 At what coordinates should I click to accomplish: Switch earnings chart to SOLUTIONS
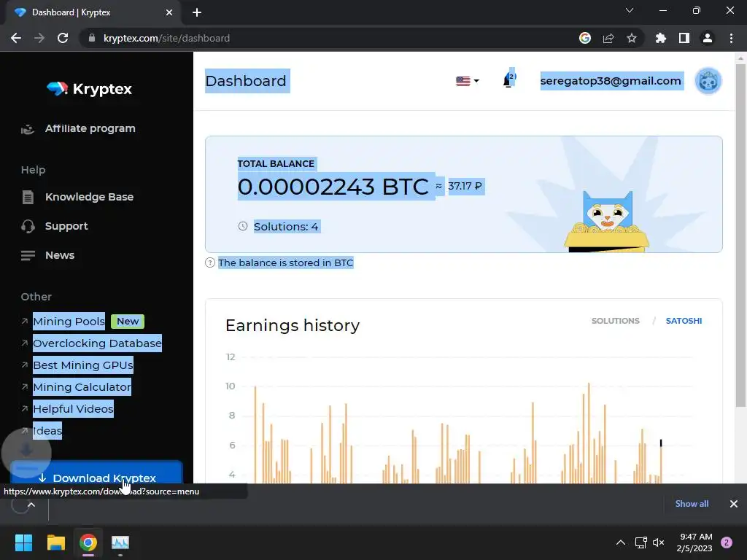pyautogui.click(x=616, y=321)
